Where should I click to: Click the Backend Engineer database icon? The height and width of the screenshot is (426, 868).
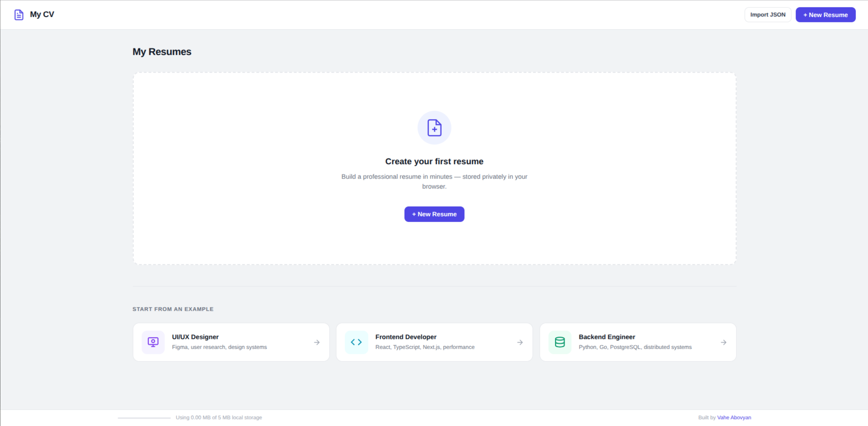pyautogui.click(x=559, y=342)
